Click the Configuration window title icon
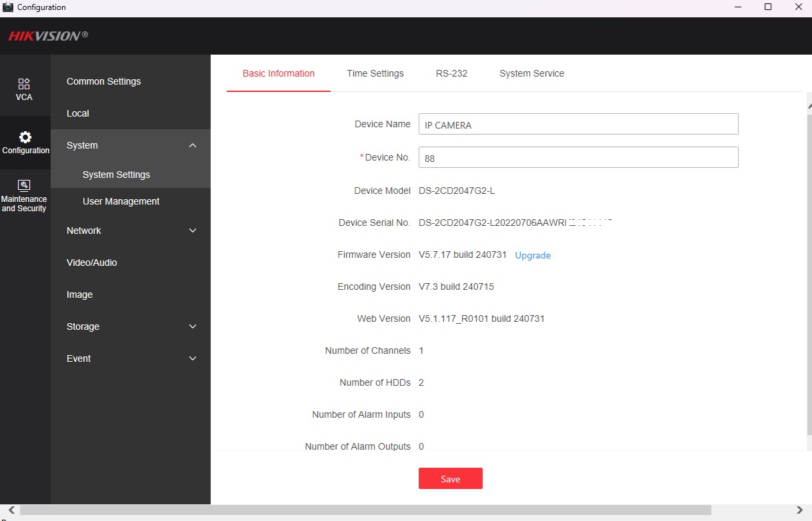Viewport: 812px width, 521px height. pyautogui.click(x=8, y=7)
